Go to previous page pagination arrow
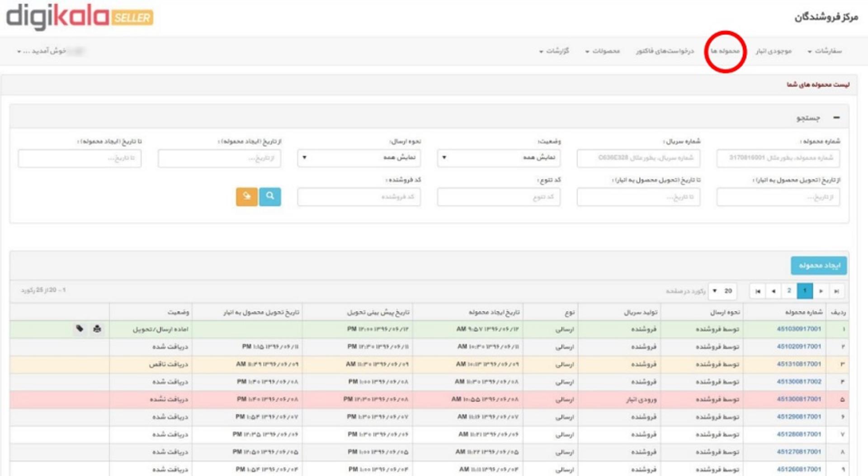The width and height of the screenshot is (868, 476). pyautogui.click(x=774, y=291)
